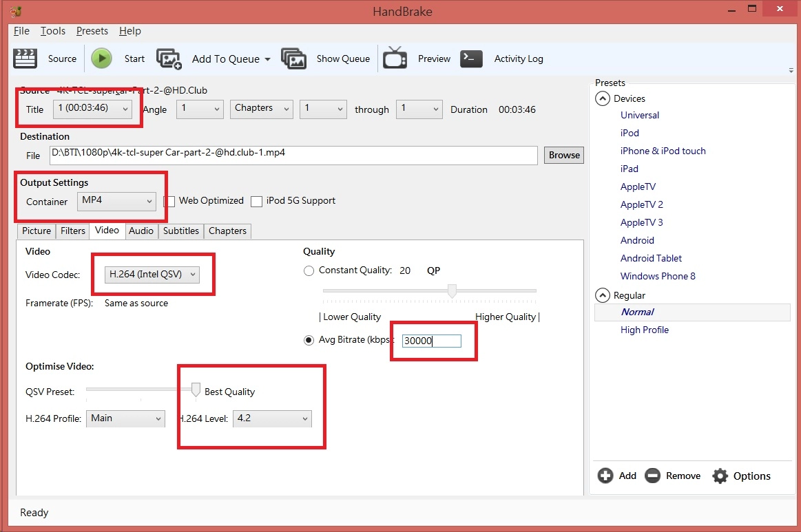Switch to the Audio tab
Screen dimensions: 801x532
(141, 231)
